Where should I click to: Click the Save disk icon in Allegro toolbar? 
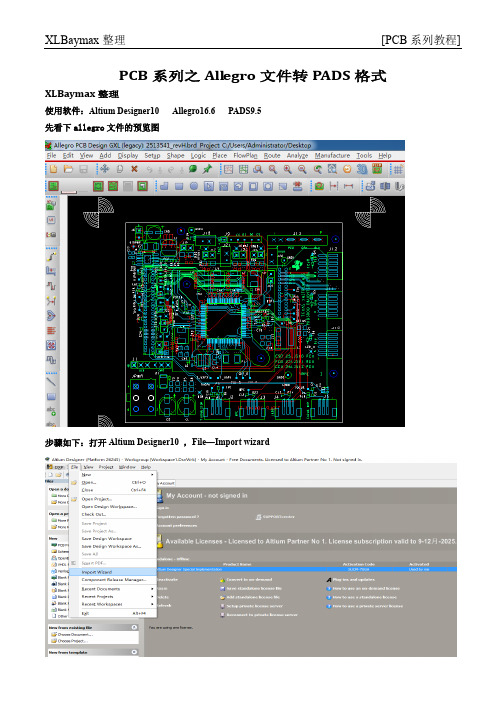(83, 169)
